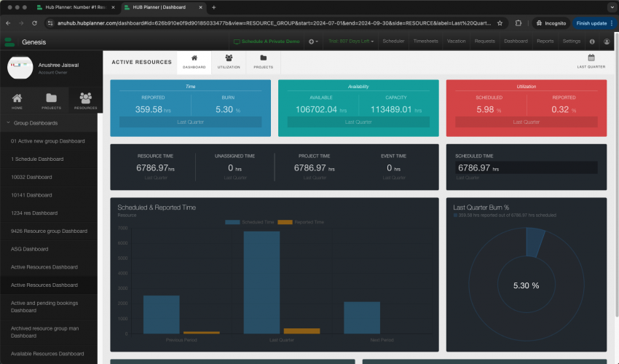
Task: Click the Hub Planner green logo
Action: pos(9,41)
